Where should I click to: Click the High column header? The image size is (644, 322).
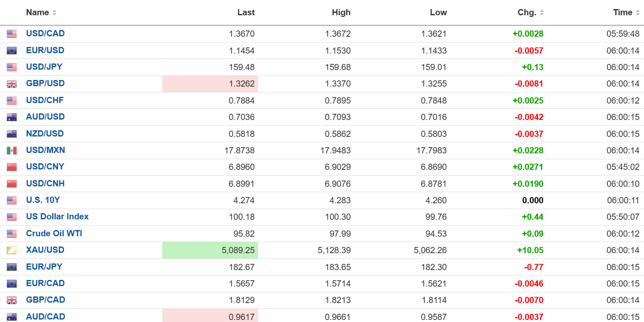[x=341, y=12]
